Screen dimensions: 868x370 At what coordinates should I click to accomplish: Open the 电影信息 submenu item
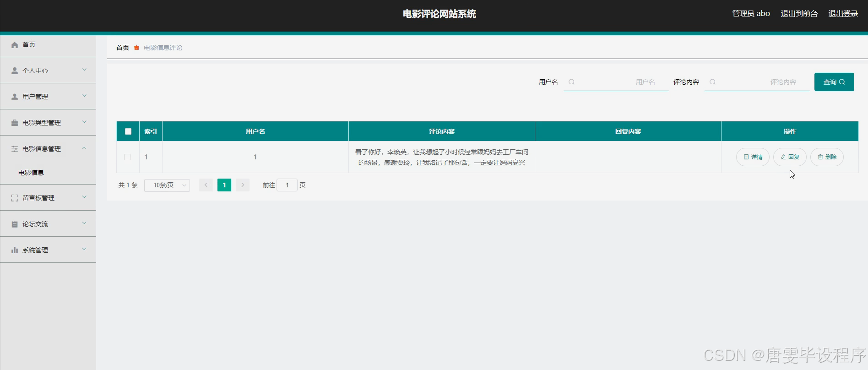(x=48, y=173)
